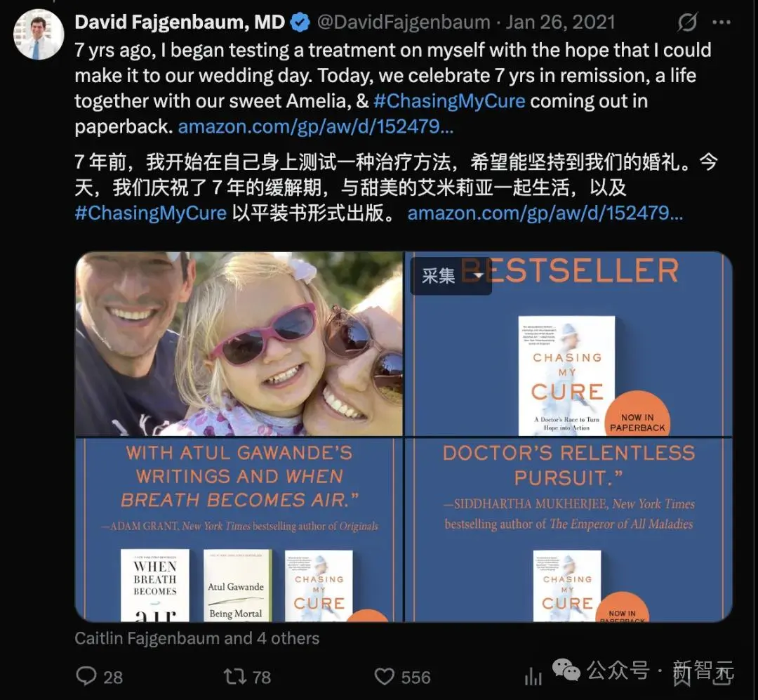Open David Fajgenbaum's profile avatar
This screenshot has height=700, width=758.
tap(38, 35)
